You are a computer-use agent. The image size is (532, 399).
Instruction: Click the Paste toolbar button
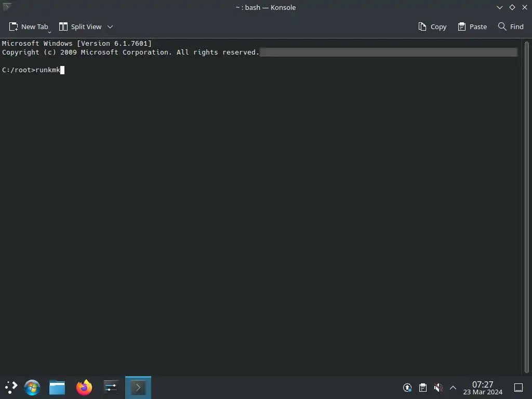tap(472, 27)
